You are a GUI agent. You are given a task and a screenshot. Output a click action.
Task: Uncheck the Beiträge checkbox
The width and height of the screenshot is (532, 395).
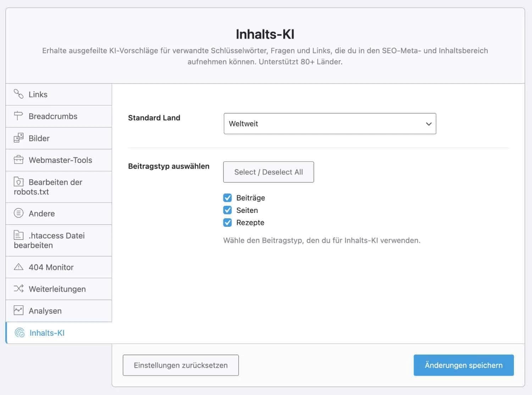click(x=227, y=198)
